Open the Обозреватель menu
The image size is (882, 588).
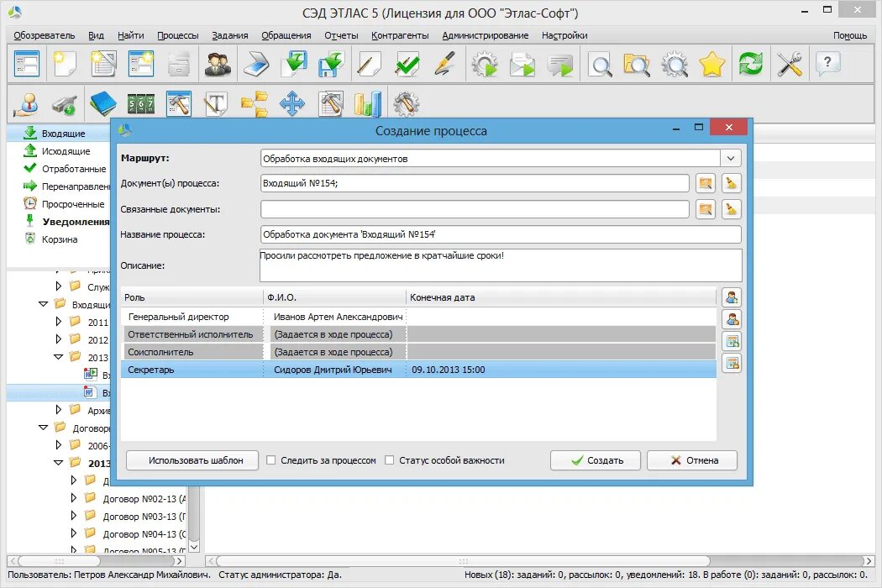tap(44, 35)
